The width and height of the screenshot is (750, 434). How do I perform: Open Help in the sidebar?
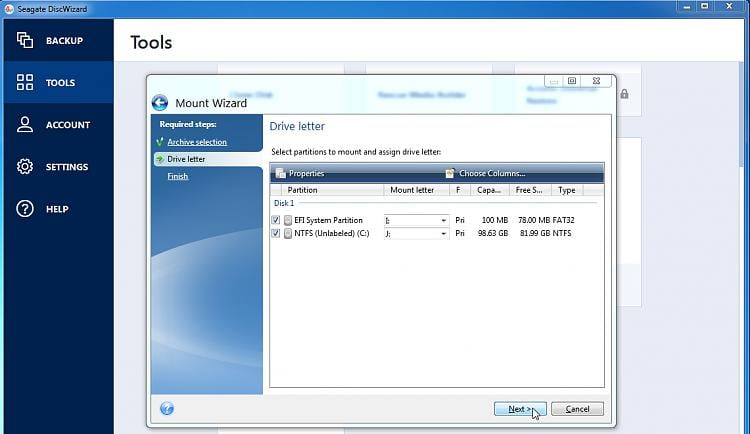tap(58, 209)
